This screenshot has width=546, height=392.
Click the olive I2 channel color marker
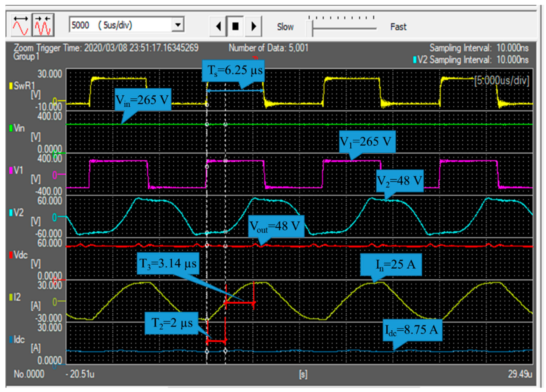11,297
